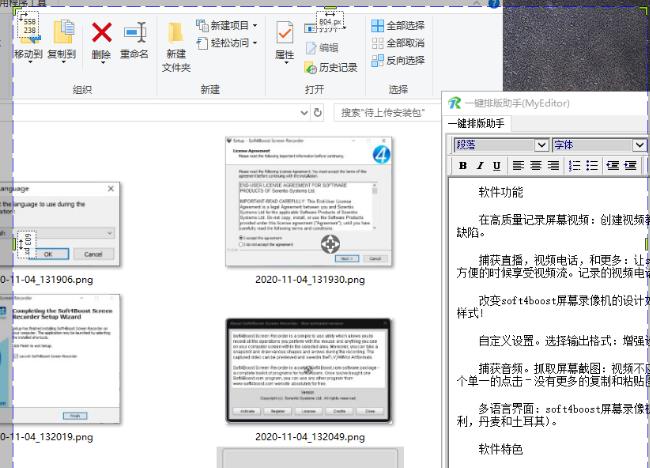
Task: Open the 新建项目 dropdown in ribbon
Action: (227, 26)
